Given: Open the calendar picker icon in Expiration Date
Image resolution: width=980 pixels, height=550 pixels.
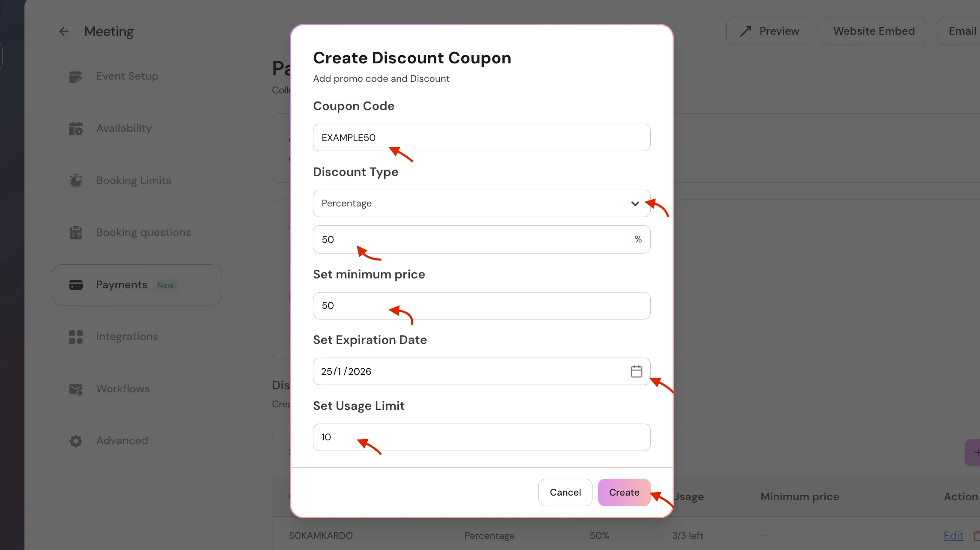Looking at the screenshot, I should pos(636,371).
